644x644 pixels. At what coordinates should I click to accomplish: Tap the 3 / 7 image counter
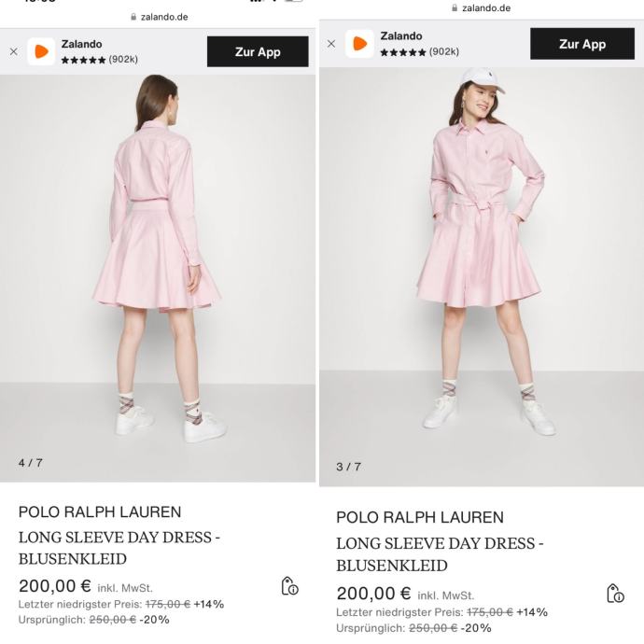click(348, 467)
